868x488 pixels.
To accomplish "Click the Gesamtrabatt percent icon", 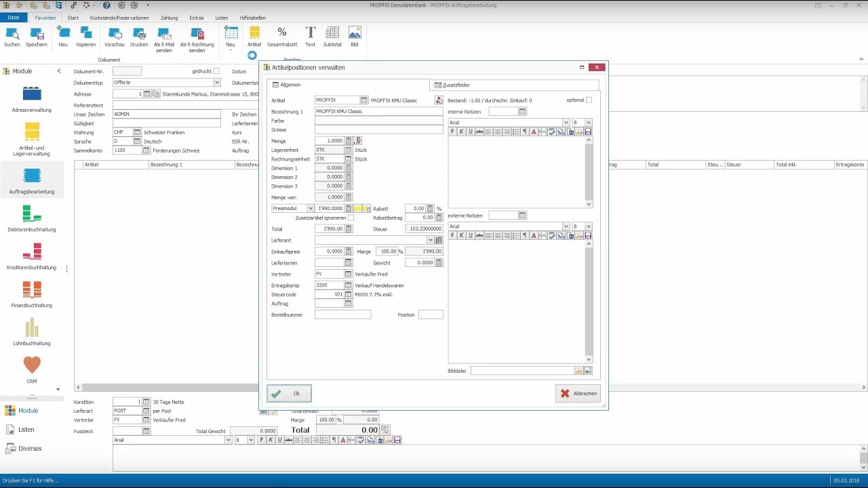I will (x=282, y=33).
